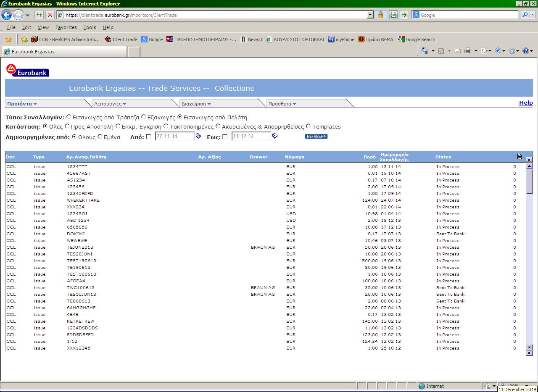Click the Safety shield icon

pyautogui.click(x=498, y=51)
